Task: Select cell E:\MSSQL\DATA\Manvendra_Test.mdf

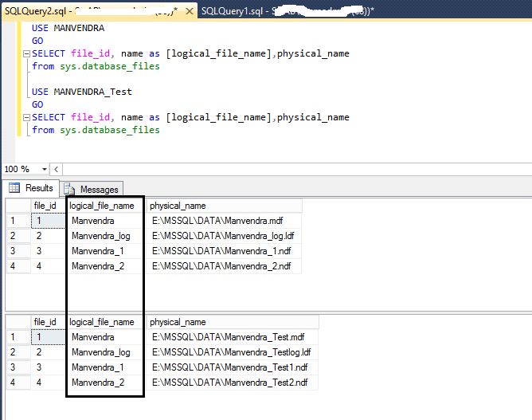Action: point(233,337)
